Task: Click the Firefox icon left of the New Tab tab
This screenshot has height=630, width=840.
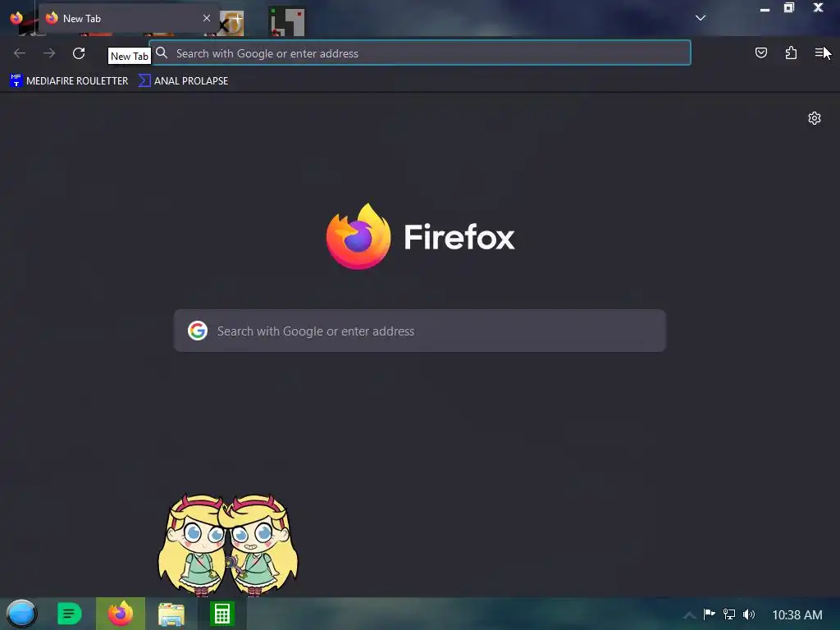Action: coord(16,18)
